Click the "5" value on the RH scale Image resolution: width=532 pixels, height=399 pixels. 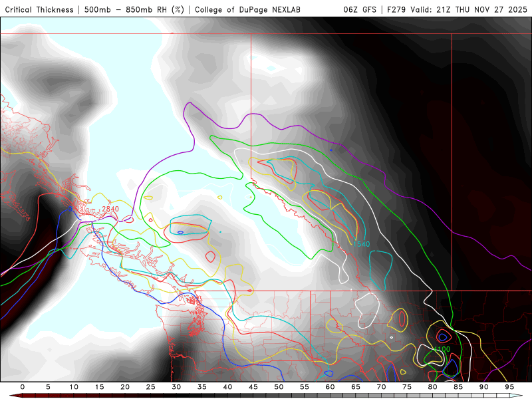point(48,387)
